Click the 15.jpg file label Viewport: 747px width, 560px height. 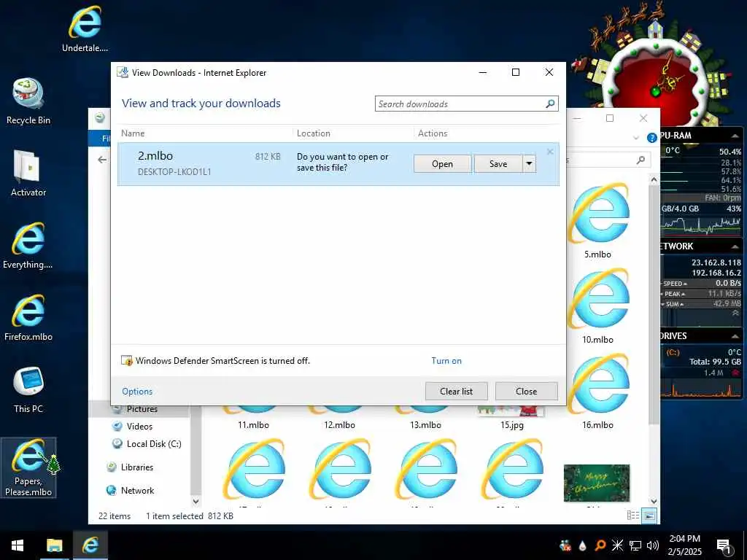511,425
